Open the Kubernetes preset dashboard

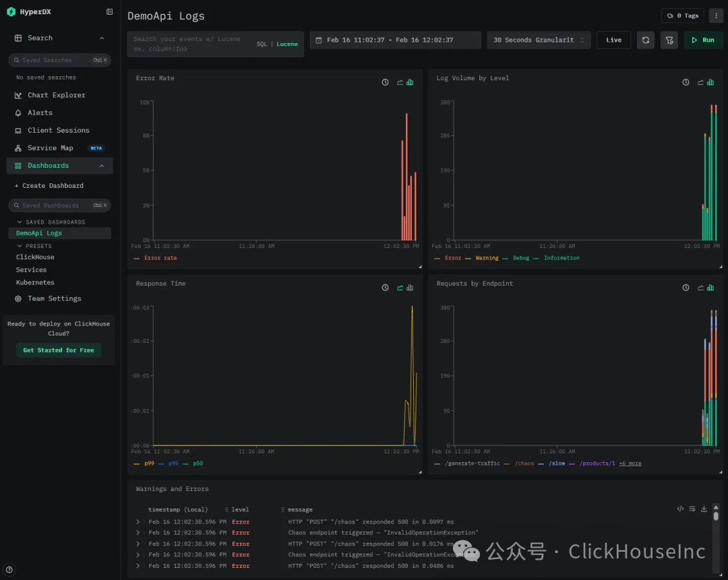[x=35, y=282]
